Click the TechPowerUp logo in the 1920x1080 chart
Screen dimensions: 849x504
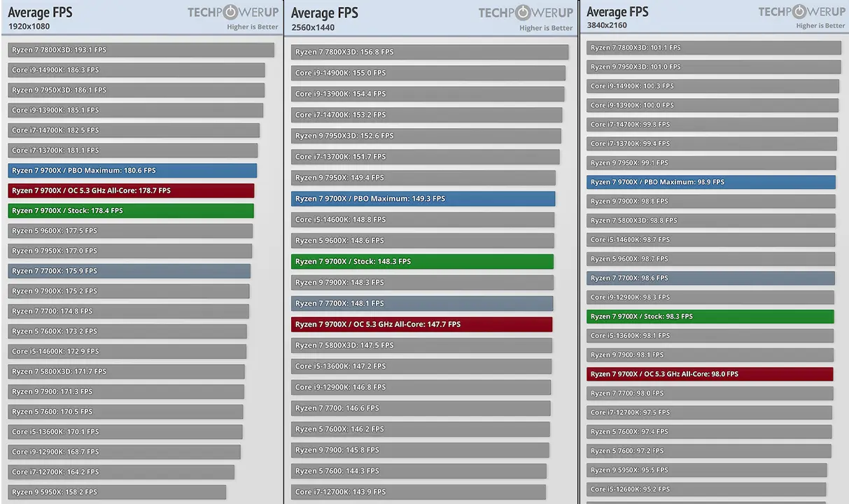pos(233,13)
